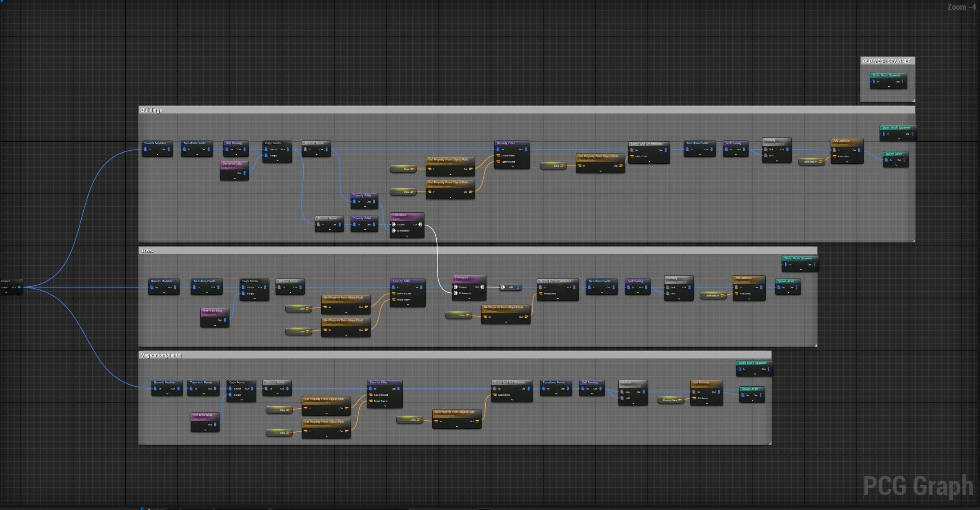Click Differences pin on Buildings Difference node
This screenshot has width=980, height=510.
coord(394,231)
